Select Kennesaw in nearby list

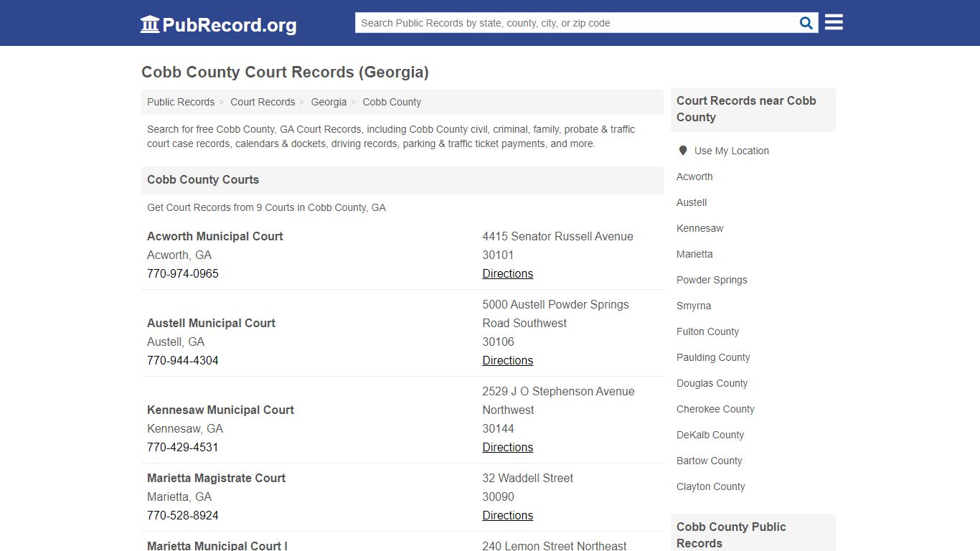click(x=699, y=228)
